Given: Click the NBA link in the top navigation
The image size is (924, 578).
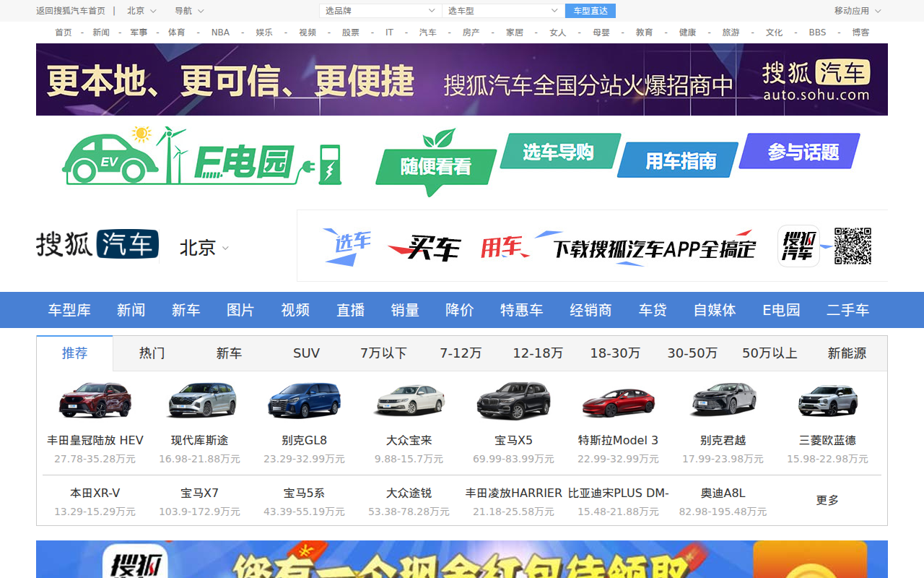Looking at the screenshot, I should pos(220,33).
